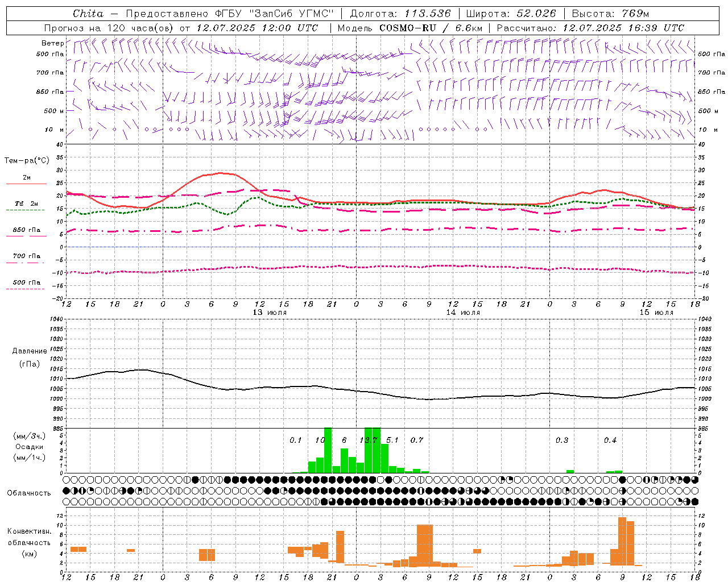Click the Модель COSMO-RU / 6.6км label
The height and width of the screenshot is (582, 728).
pos(410,28)
